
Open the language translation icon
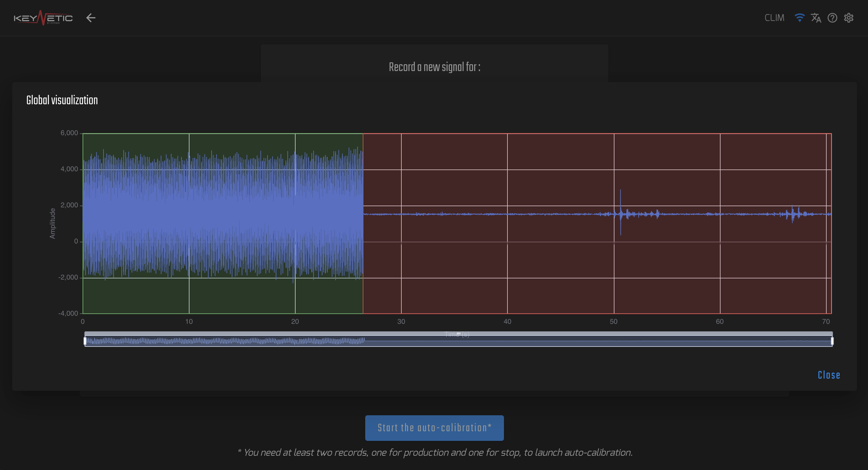(x=816, y=18)
